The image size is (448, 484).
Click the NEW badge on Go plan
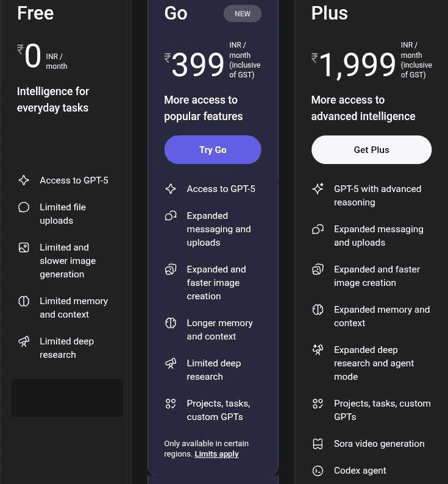click(x=242, y=13)
